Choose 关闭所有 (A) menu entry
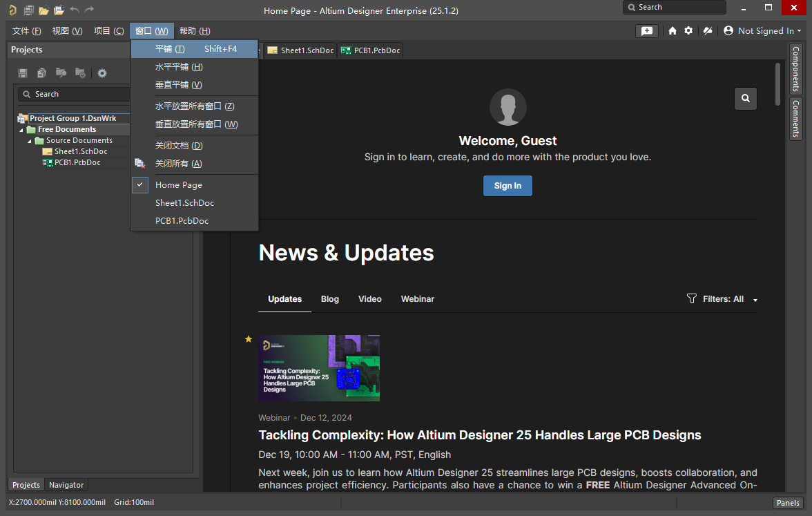The image size is (812, 516). 194,164
